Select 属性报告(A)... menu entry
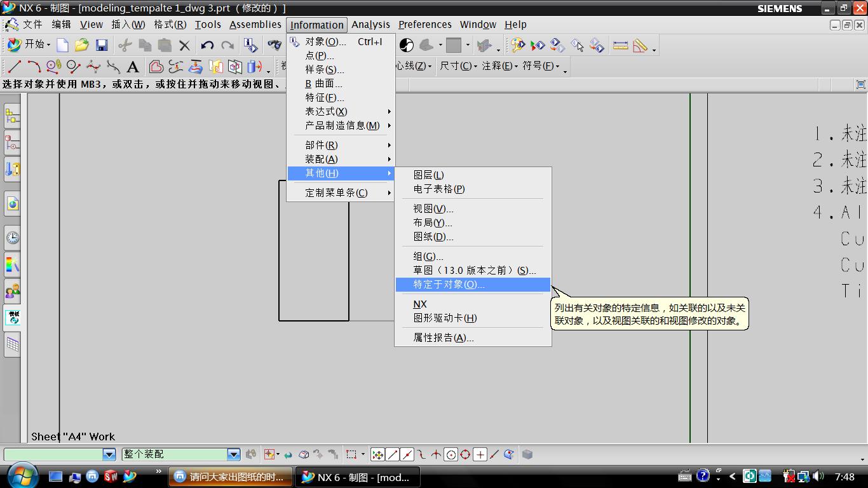 [473, 338]
